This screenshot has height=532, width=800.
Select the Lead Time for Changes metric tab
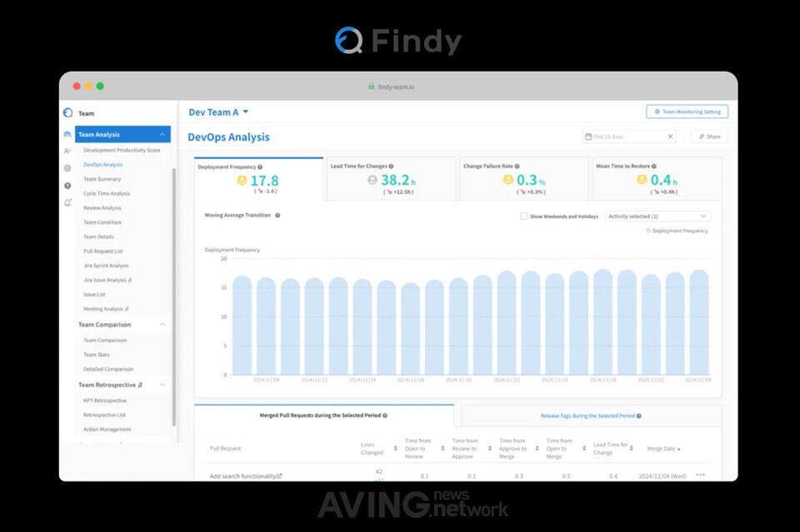(x=390, y=177)
